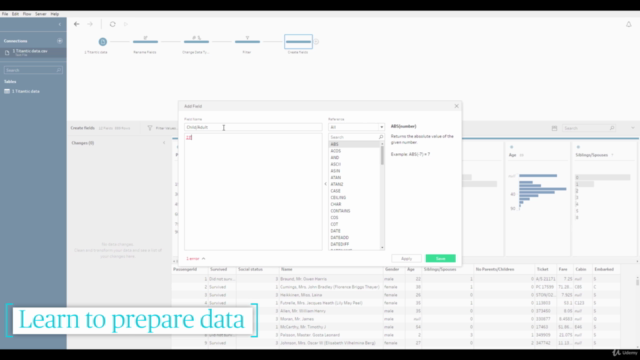Screen dimensions: 640x360
Task: Select the Titanic data.csv connection
Action: (x=33, y=52)
